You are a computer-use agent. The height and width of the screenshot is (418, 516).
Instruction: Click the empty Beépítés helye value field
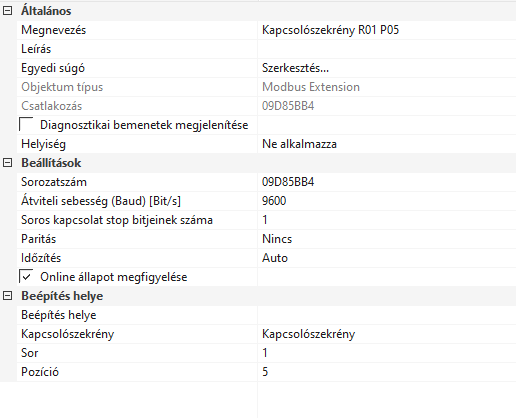[387, 315]
